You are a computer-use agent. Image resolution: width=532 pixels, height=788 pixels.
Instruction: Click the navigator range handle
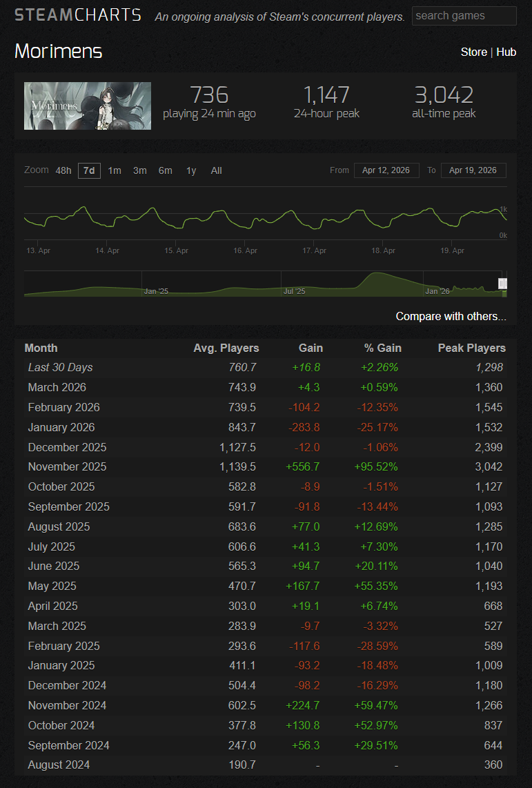502,284
